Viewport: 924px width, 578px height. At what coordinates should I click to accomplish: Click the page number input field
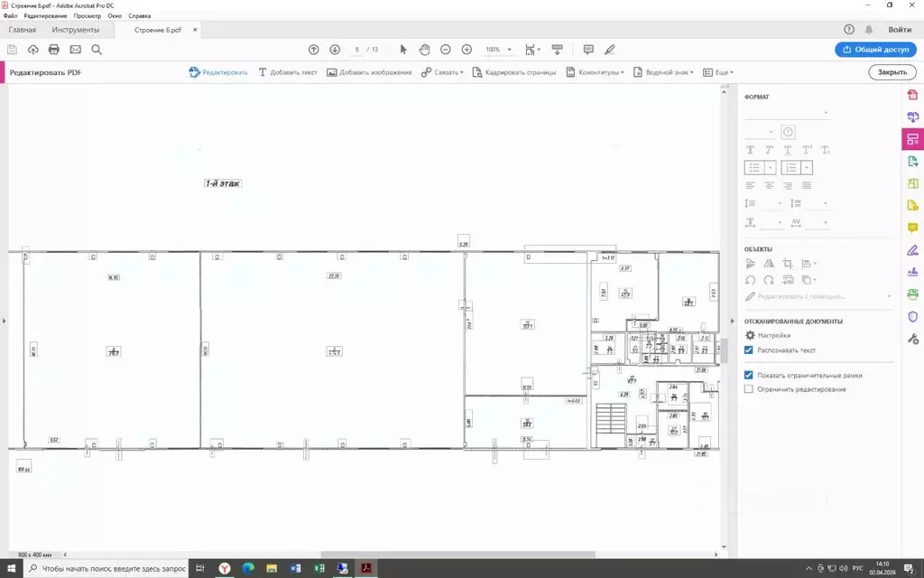coord(358,50)
